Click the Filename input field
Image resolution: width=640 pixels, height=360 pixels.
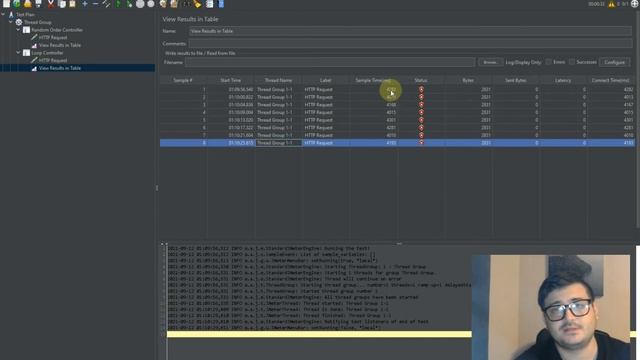point(330,62)
